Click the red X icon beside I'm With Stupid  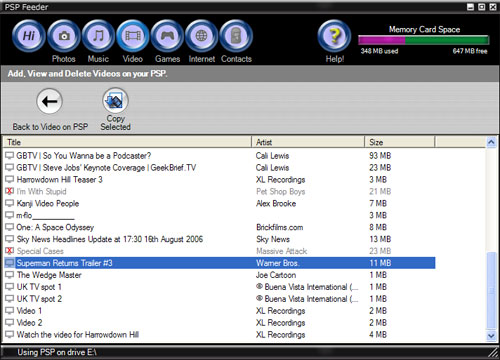[x=9, y=191]
